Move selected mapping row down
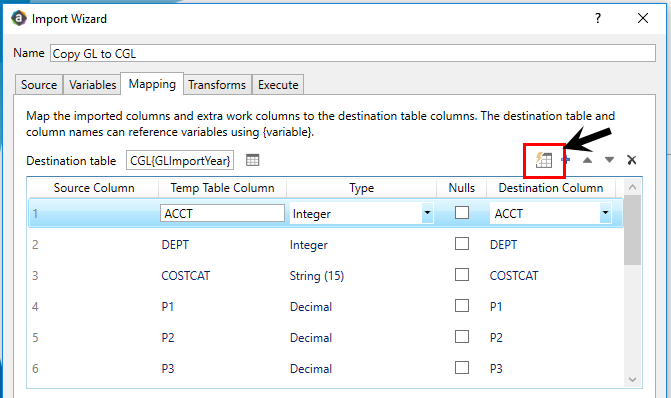 (609, 160)
